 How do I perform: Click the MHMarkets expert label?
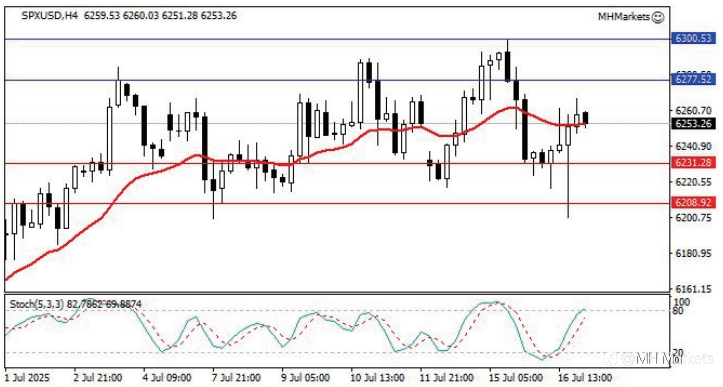click(x=624, y=17)
